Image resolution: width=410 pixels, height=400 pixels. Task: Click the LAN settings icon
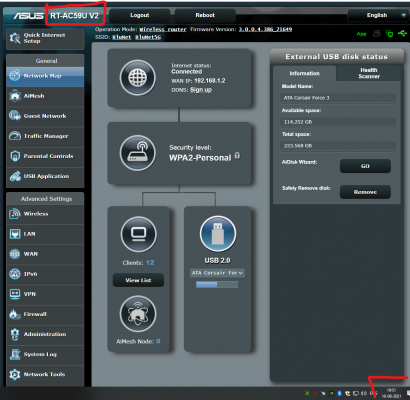tap(15, 234)
